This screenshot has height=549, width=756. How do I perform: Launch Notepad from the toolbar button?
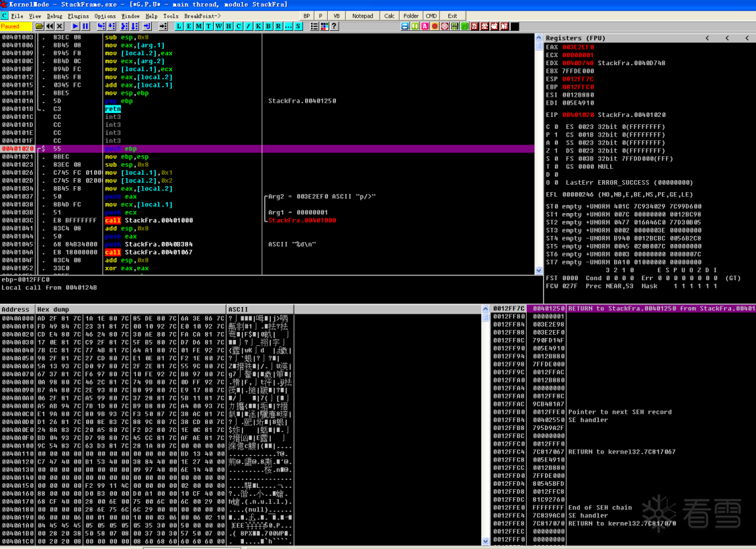point(363,16)
